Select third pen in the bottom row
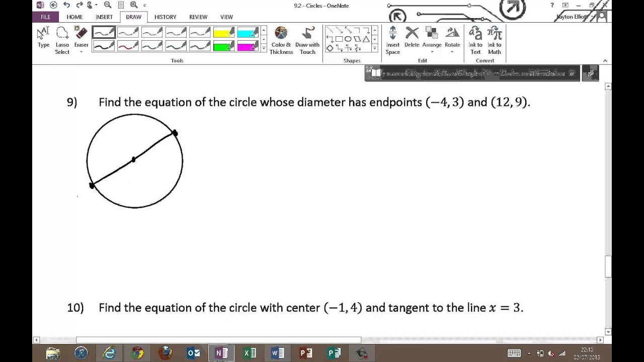Image resolution: width=644 pixels, height=362 pixels. click(152, 46)
